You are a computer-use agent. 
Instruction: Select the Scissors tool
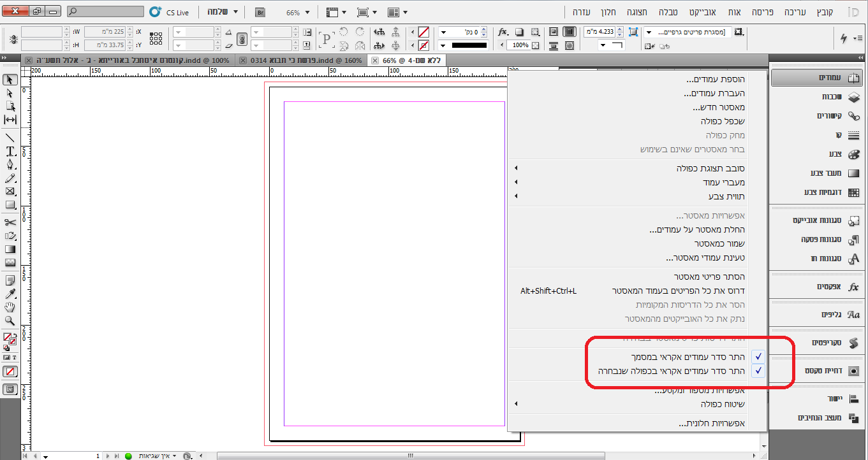pyautogui.click(x=10, y=222)
